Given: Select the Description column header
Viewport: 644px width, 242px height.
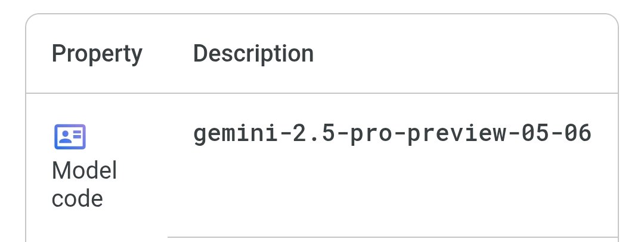Looking at the screenshot, I should tap(253, 54).
